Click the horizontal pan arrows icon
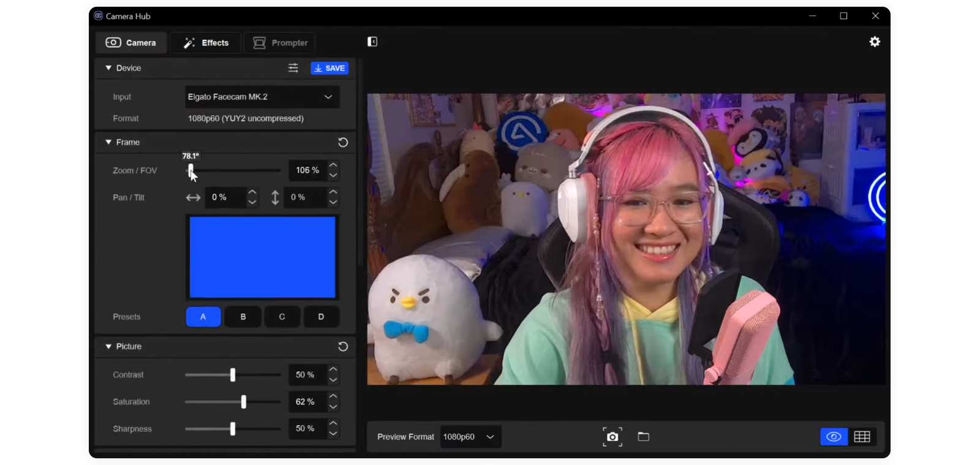980x465 pixels. [x=193, y=197]
